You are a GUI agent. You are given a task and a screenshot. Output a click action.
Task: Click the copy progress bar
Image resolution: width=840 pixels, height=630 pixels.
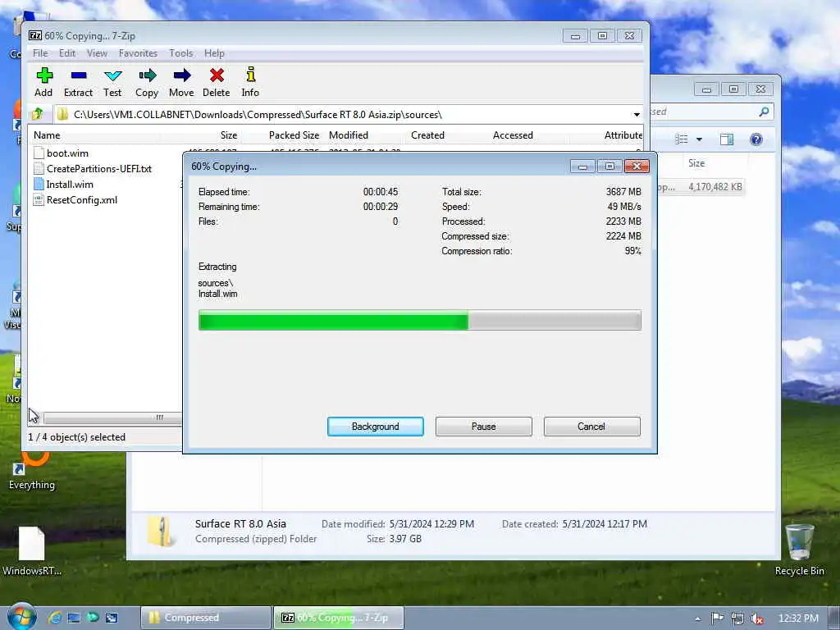point(419,321)
